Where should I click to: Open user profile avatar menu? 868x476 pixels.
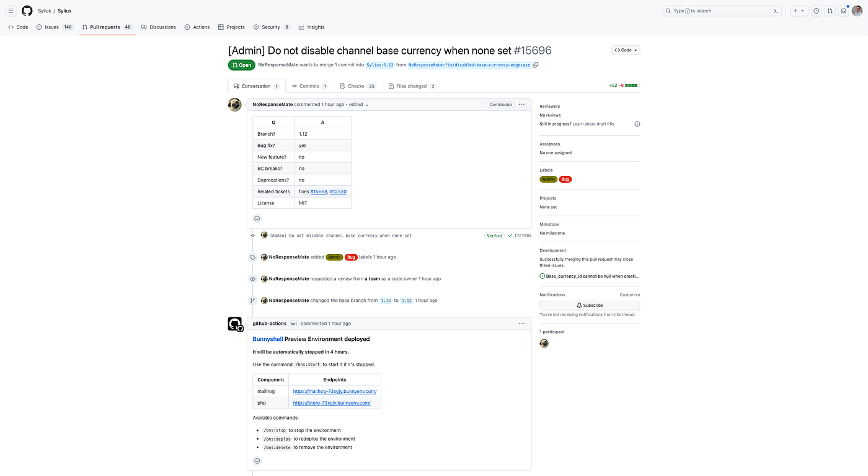coord(857,11)
